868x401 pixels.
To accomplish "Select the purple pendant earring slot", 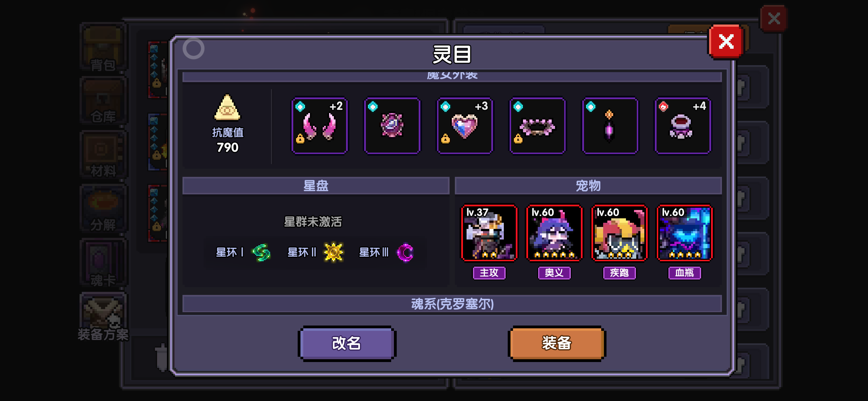I will (x=610, y=126).
